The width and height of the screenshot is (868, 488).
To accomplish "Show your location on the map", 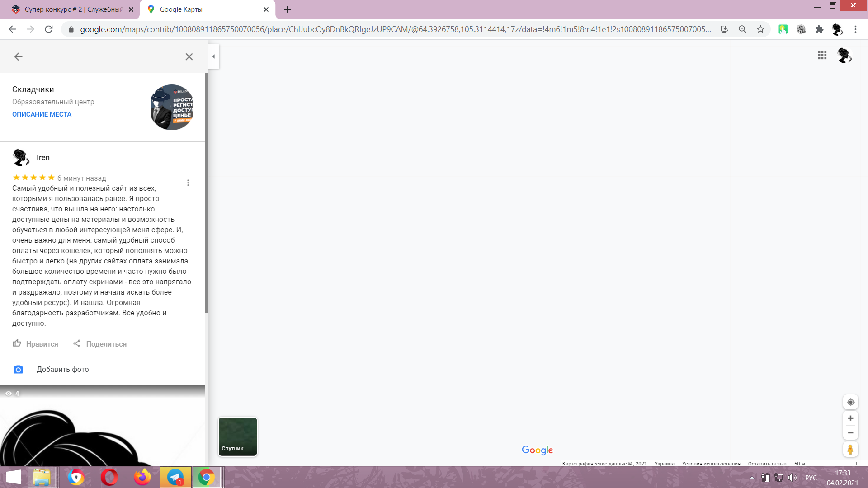I will pos(850,402).
